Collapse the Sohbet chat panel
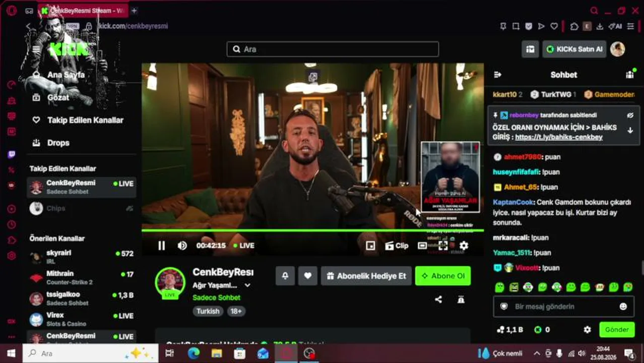 coord(497,75)
